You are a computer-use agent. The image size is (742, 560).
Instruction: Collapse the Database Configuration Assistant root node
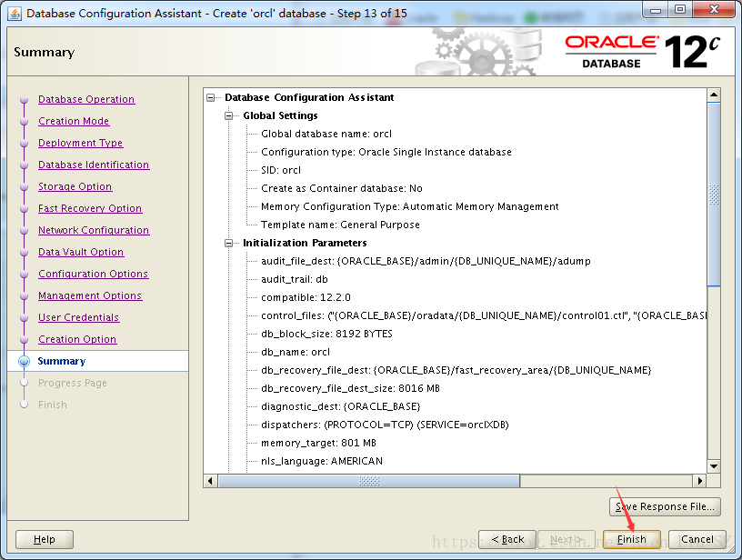tap(211, 98)
